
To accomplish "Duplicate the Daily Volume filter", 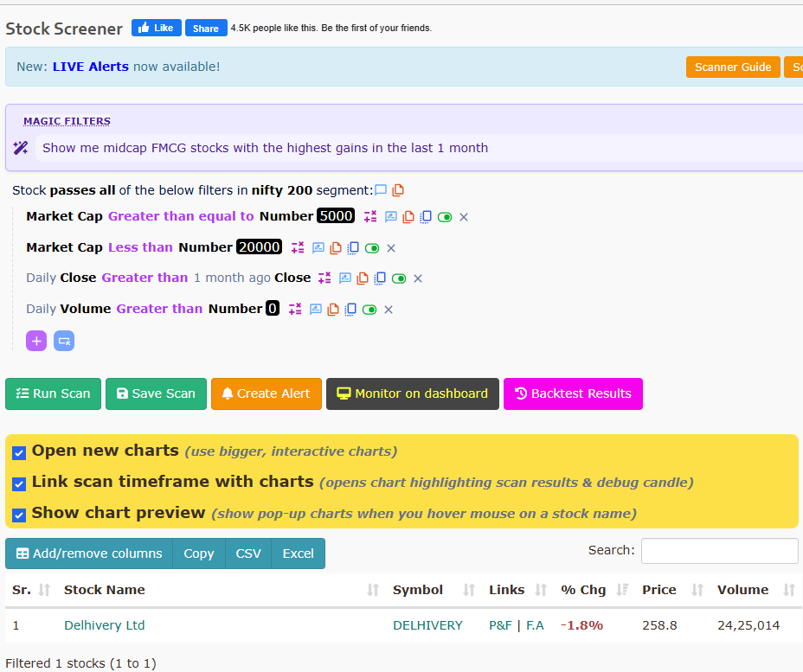I will pos(350,309).
